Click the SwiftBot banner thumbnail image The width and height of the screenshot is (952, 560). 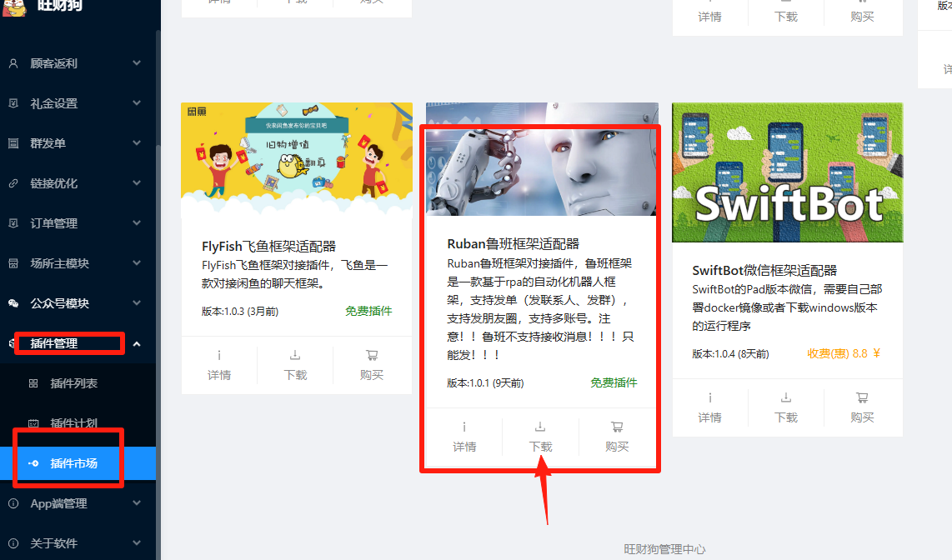[x=787, y=172]
